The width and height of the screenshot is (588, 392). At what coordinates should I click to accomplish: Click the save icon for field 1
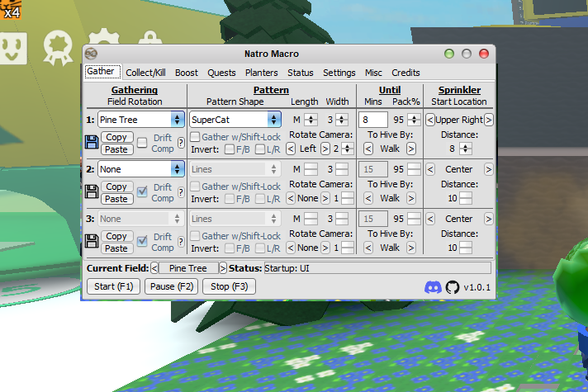point(92,143)
